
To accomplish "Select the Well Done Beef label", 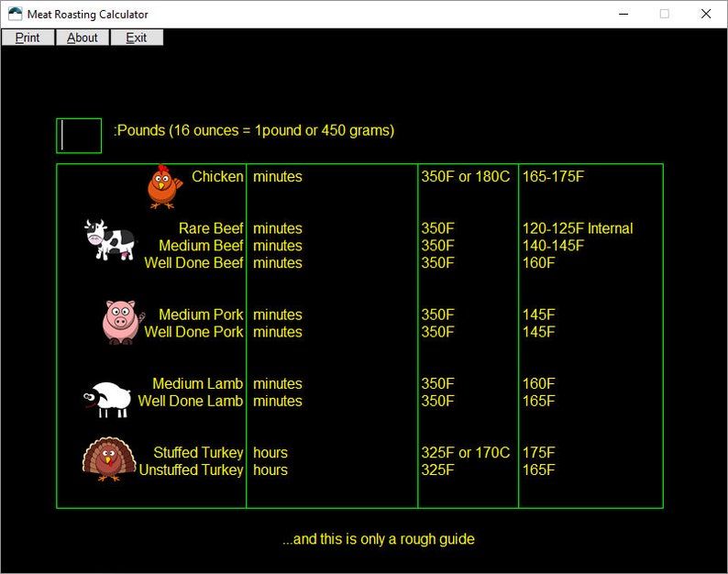I will [x=193, y=263].
